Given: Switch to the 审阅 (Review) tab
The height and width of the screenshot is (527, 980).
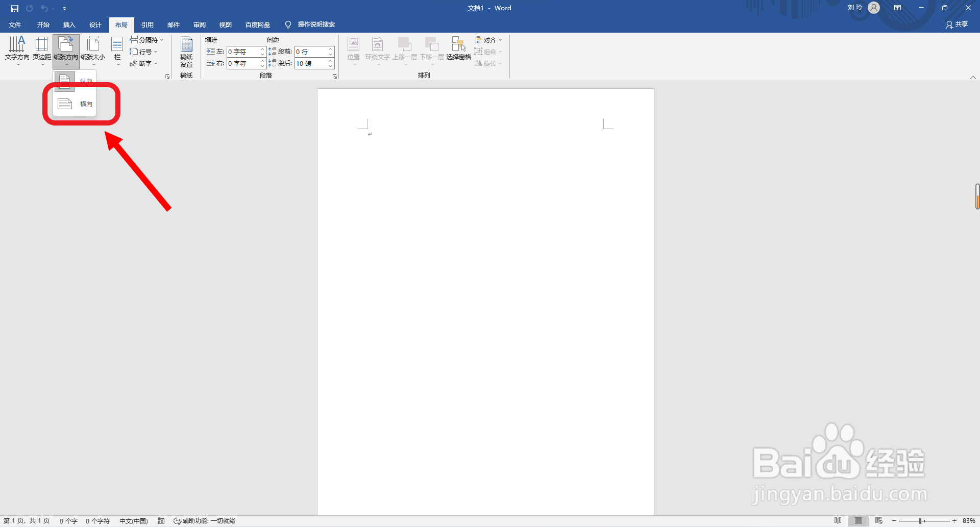Looking at the screenshot, I should pos(200,24).
